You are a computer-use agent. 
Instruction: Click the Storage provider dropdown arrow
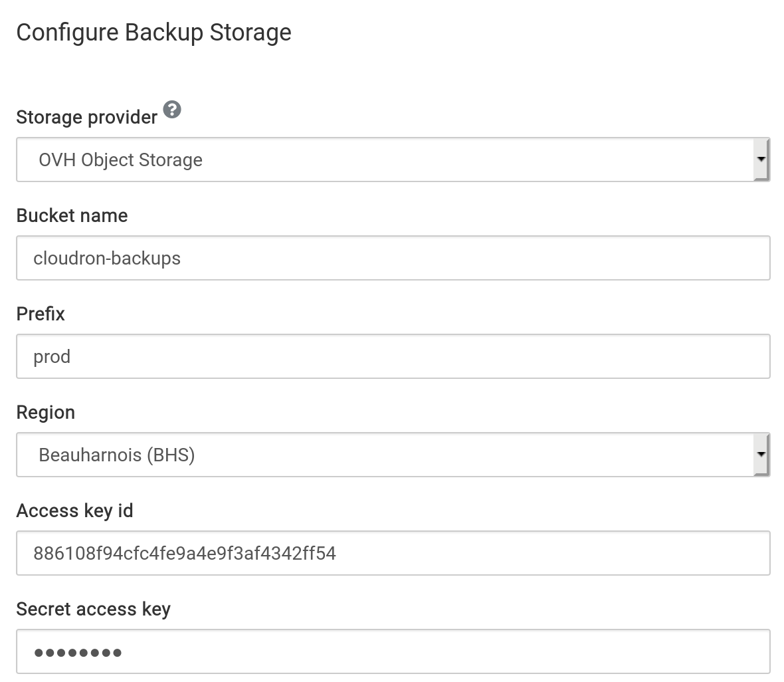[761, 160]
